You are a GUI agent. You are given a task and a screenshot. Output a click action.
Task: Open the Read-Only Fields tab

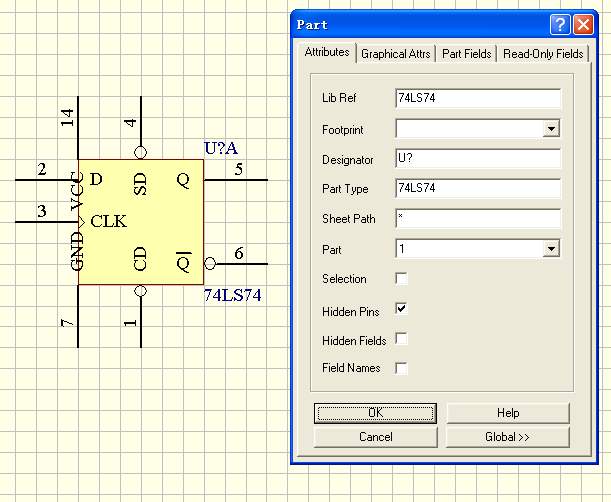543,54
